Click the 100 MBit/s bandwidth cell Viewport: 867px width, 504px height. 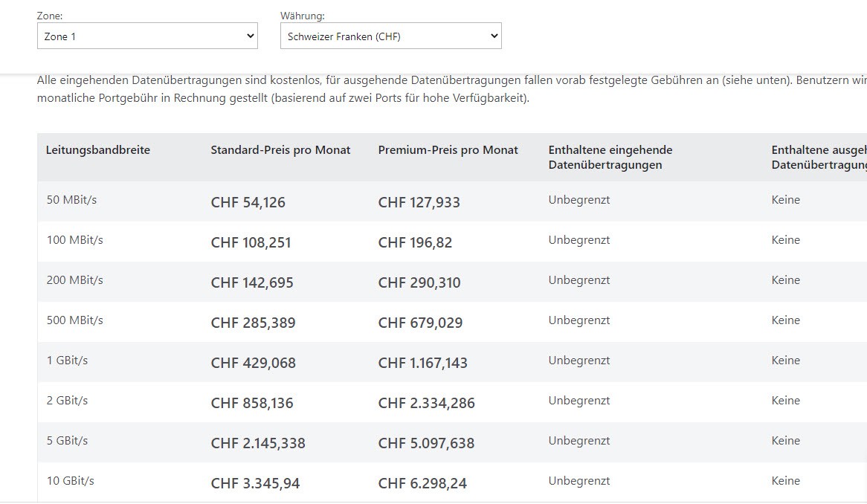coord(74,240)
